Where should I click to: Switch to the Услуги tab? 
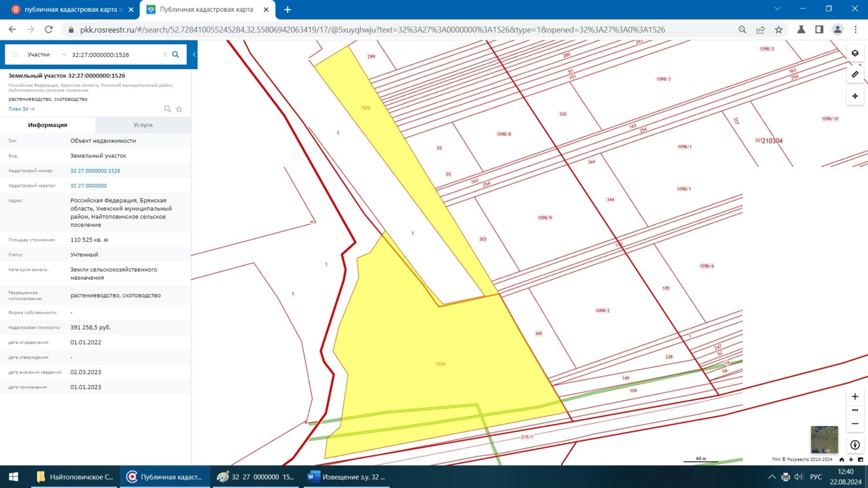[143, 125]
